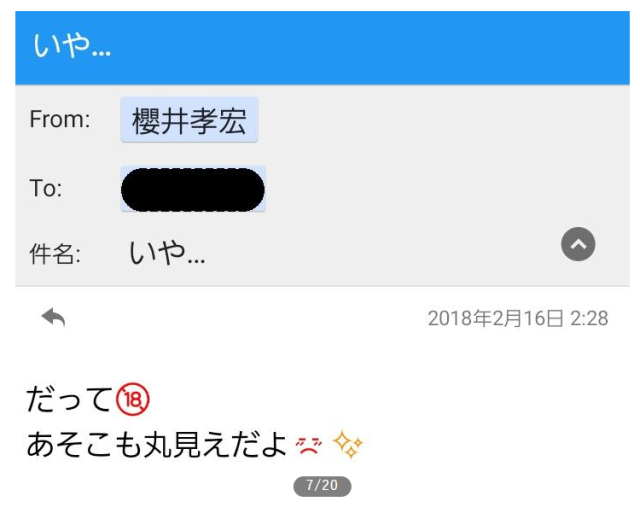
Task: Click the red 18 prohibited emoji
Action: coord(133,399)
